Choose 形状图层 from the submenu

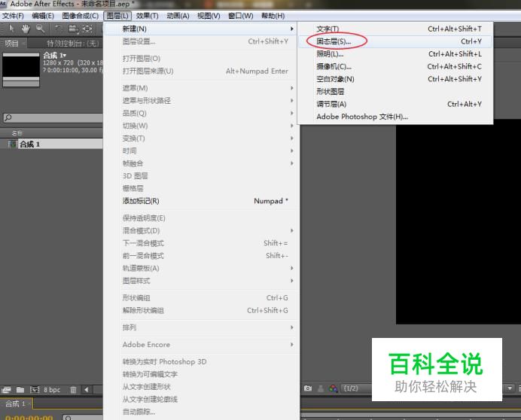[x=395, y=92]
